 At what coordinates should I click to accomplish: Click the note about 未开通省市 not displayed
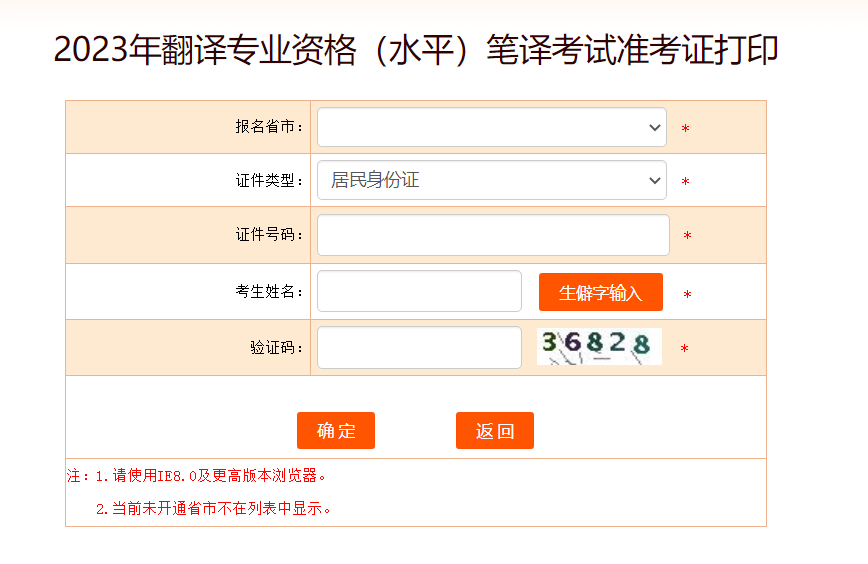click(x=214, y=509)
